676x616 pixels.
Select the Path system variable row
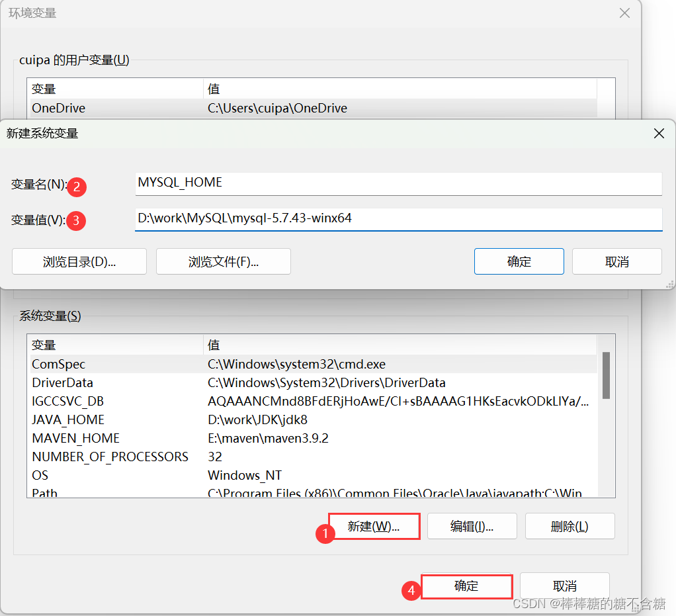coord(314,492)
